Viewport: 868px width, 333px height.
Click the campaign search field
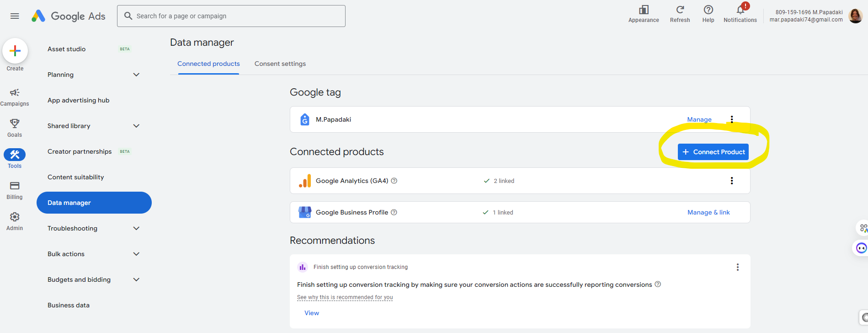point(231,16)
